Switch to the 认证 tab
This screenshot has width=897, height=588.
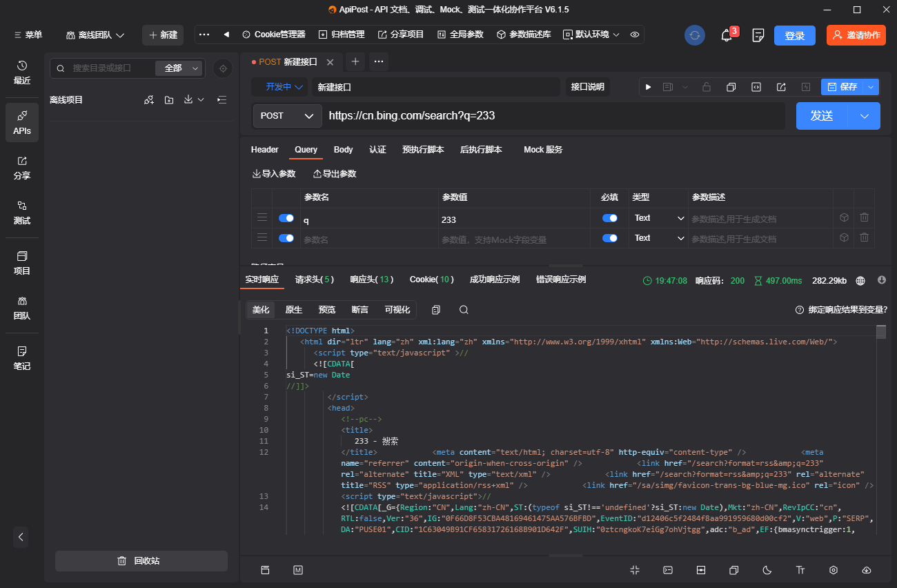click(377, 150)
